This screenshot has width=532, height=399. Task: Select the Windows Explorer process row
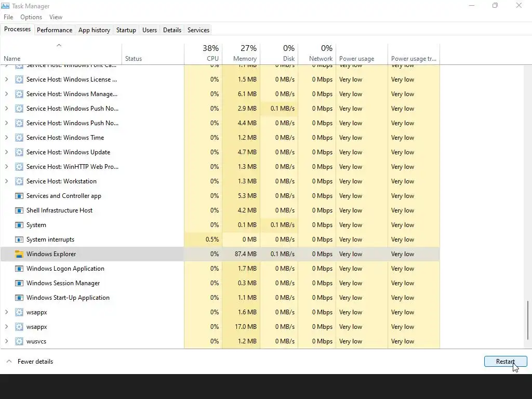pos(220,254)
